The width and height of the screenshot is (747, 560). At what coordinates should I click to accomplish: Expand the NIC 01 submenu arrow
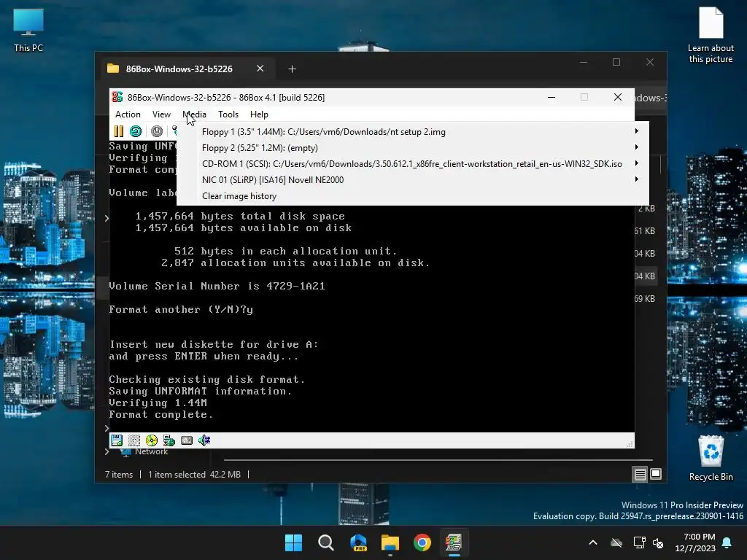(636, 179)
